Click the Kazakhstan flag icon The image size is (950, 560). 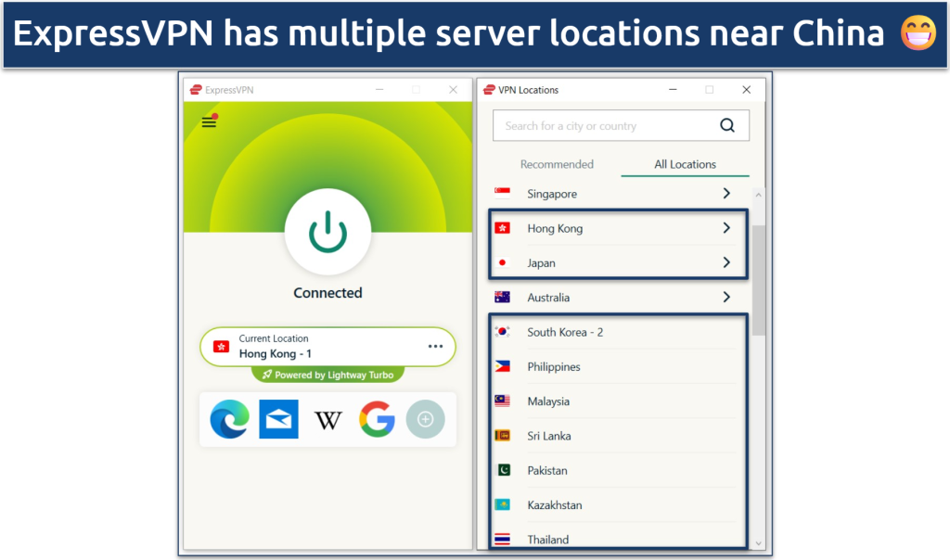click(x=502, y=504)
